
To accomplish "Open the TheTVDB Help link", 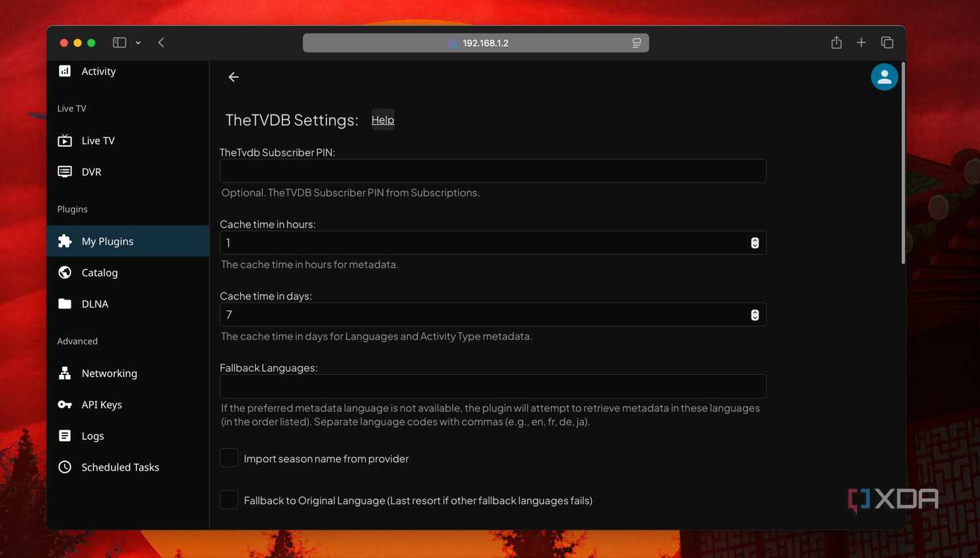I will click(383, 120).
